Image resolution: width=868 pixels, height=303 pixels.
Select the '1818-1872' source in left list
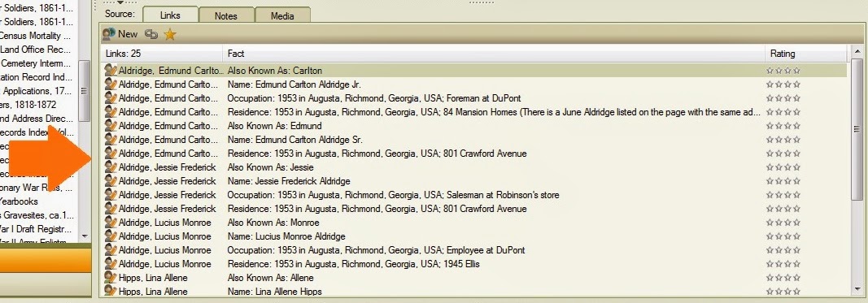click(x=28, y=105)
